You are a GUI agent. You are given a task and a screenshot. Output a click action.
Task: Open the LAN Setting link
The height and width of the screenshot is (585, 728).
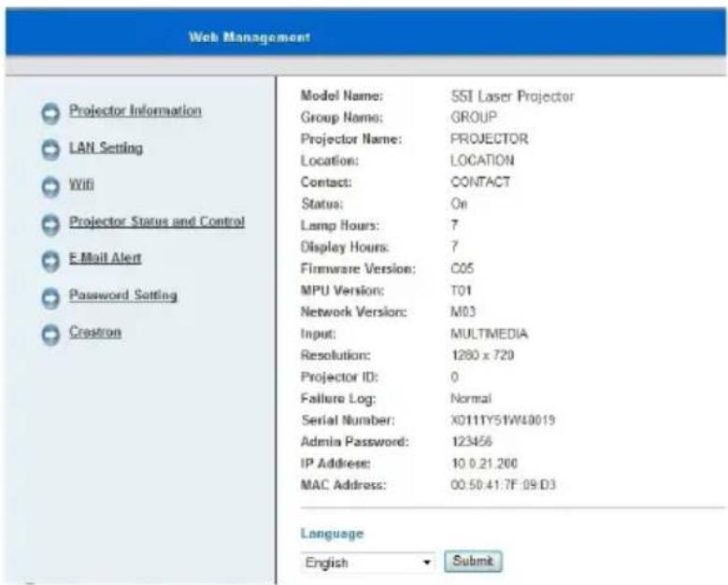click(106, 148)
